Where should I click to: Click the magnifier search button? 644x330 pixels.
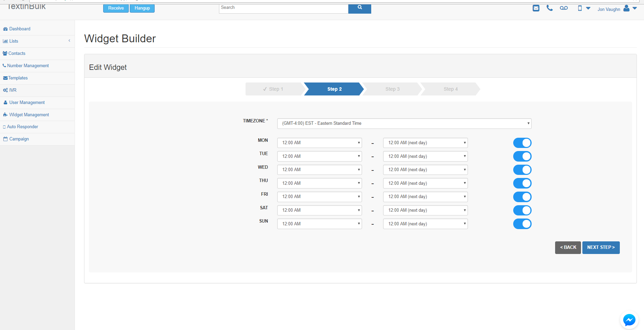pos(360,8)
